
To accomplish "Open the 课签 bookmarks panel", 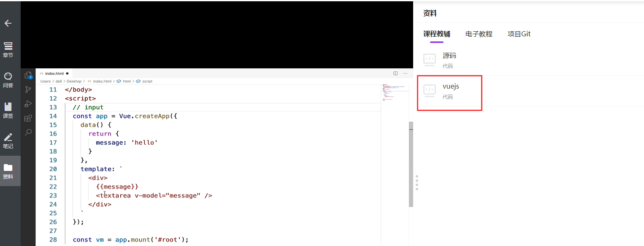I will (x=8, y=110).
